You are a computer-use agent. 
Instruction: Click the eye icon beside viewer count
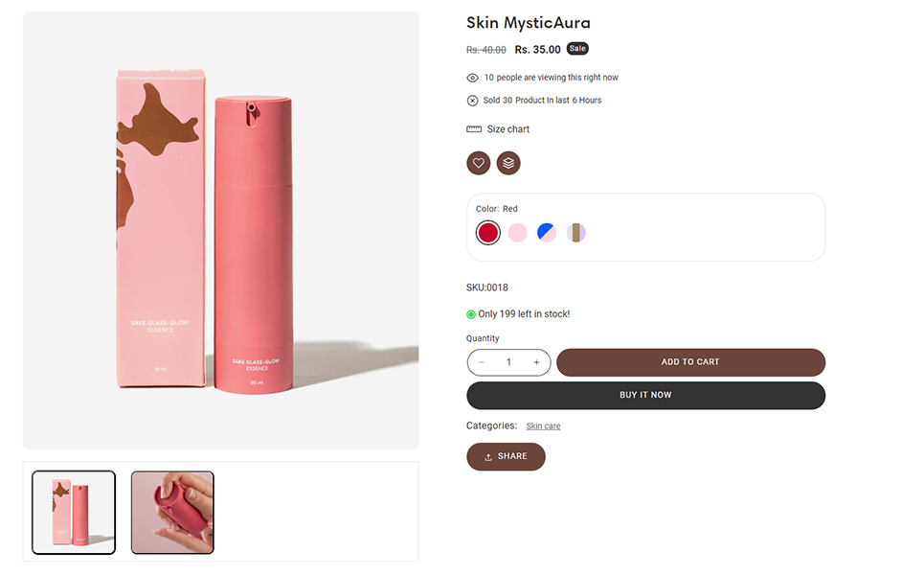click(x=472, y=78)
